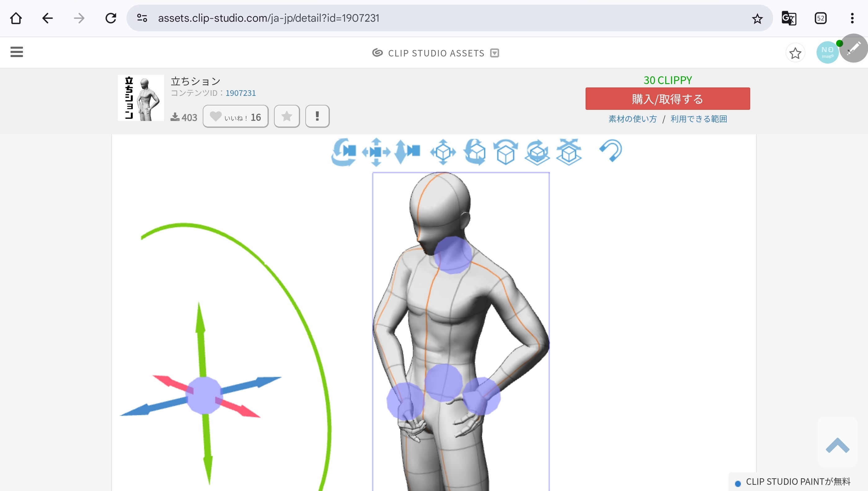This screenshot has height=491, width=868.
Task: View site information icon in address bar
Action: pos(142,18)
